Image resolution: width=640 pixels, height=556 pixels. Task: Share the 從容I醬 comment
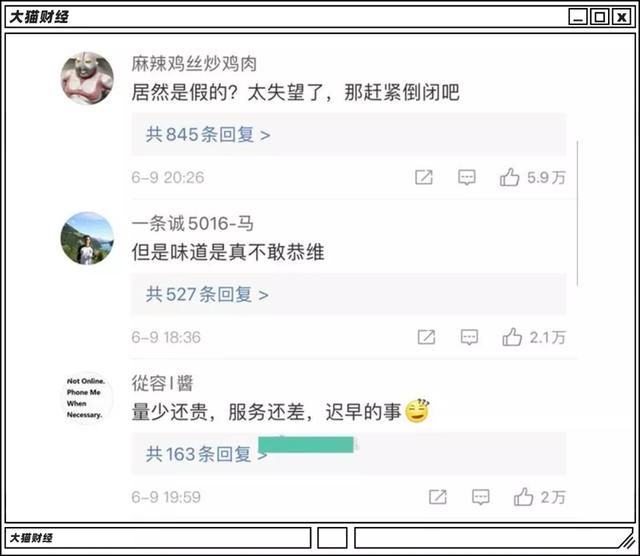(x=438, y=497)
